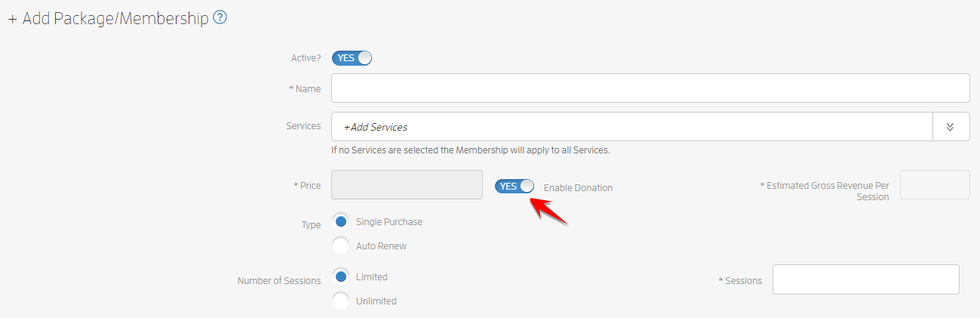Disable the Enable Donation toggle

click(x=515, y=187)
